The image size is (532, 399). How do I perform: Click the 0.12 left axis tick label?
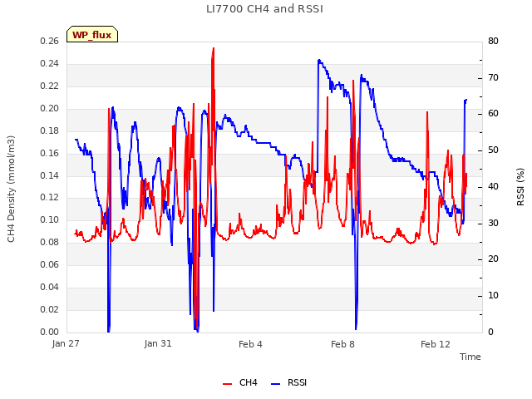(x=50, y=197)
